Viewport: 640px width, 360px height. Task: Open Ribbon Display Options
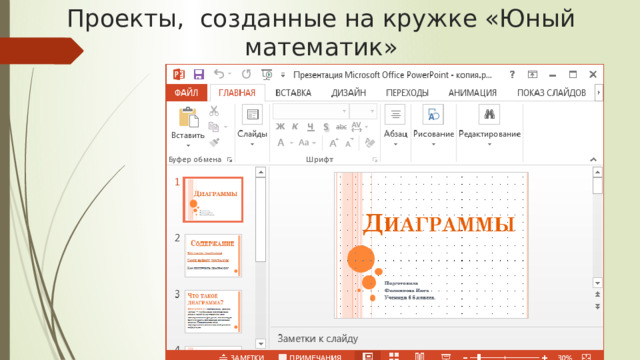[533, 74]
